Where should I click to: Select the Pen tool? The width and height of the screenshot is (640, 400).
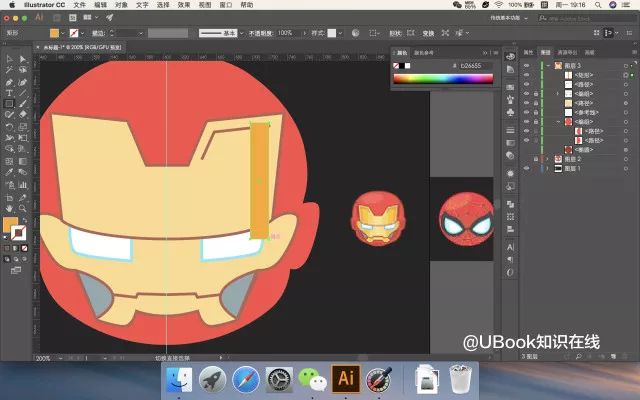point(9,82)
